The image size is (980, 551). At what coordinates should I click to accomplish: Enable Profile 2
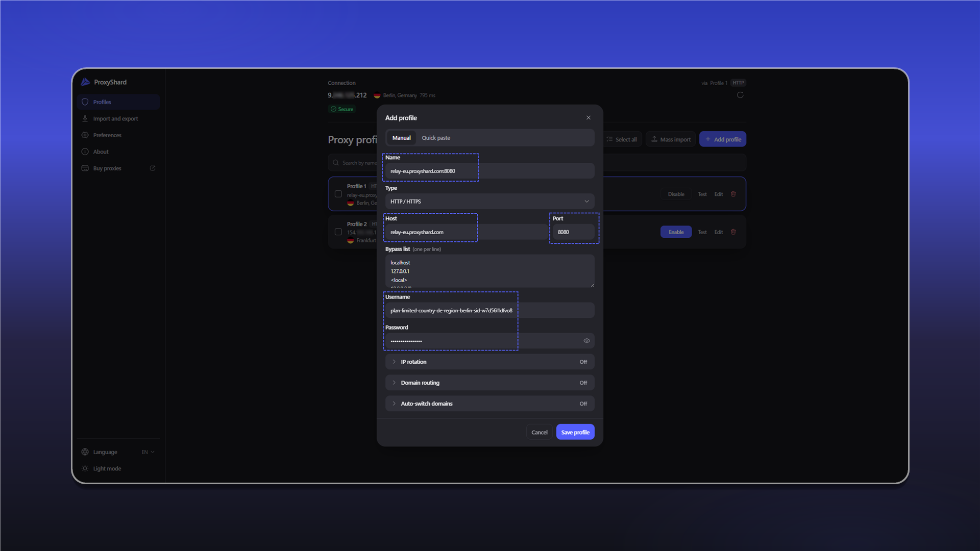click(x=676, y=232)
